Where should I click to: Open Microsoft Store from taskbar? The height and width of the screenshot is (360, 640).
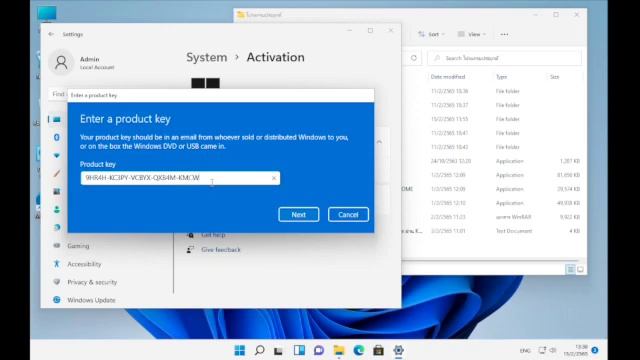(378, 350)
